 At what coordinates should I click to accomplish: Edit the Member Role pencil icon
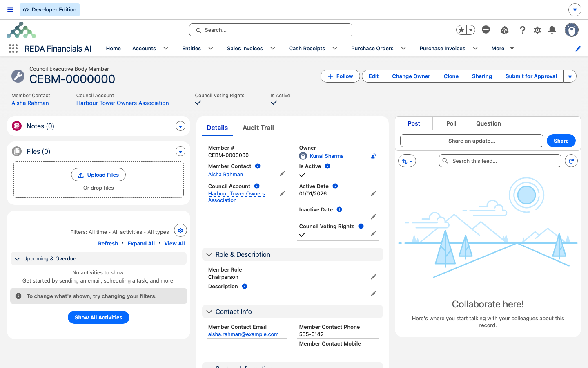373,277
